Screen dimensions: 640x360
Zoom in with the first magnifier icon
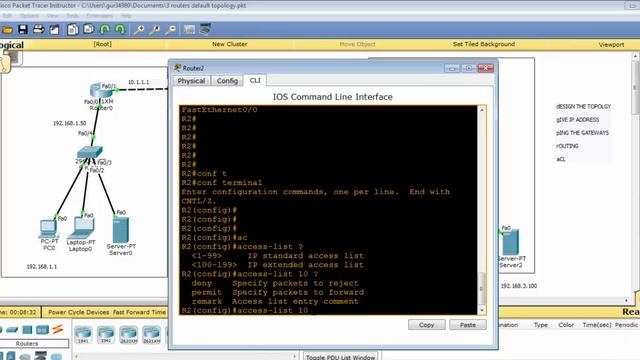point(139,29)
